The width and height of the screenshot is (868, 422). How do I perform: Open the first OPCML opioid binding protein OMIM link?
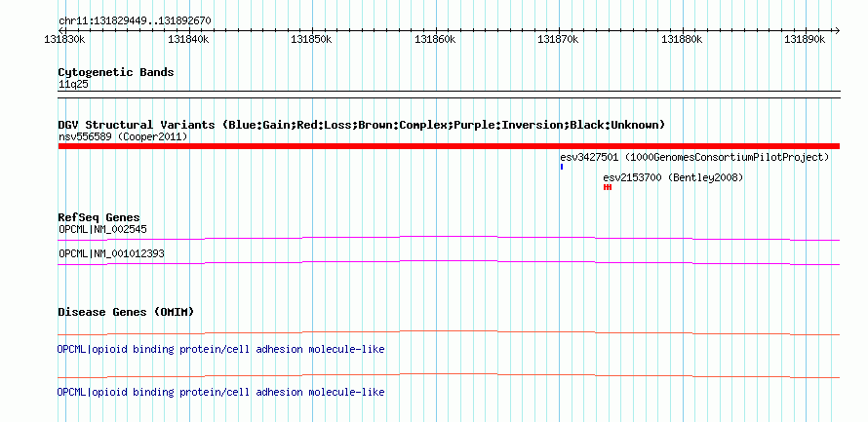pyautogui.click(x=220, y=350)
